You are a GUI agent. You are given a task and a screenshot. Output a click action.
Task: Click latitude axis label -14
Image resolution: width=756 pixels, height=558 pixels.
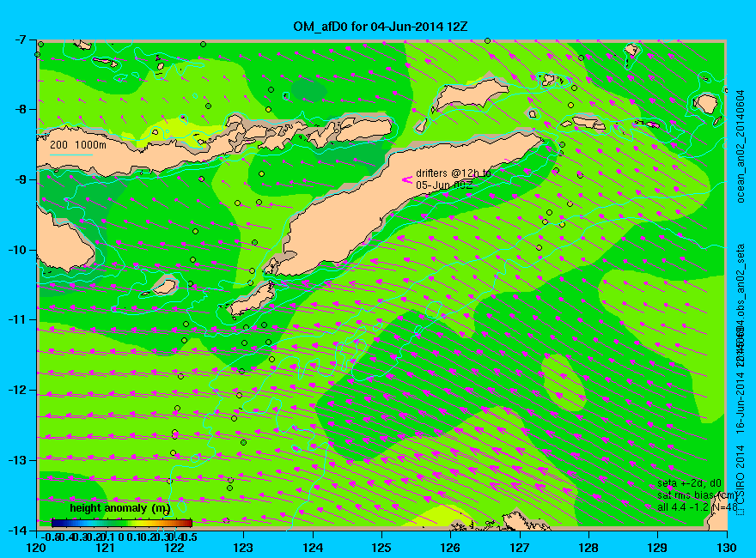[x=18, y=531]
